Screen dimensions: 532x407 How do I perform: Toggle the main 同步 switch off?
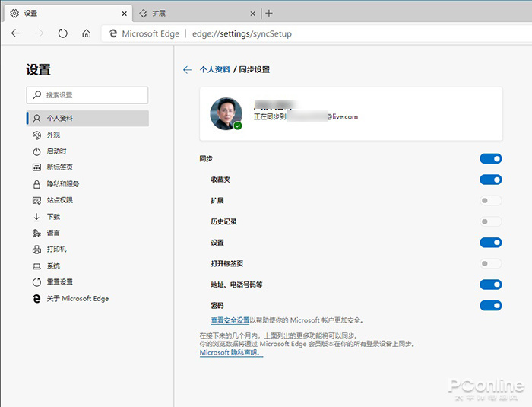coord(491,159)
